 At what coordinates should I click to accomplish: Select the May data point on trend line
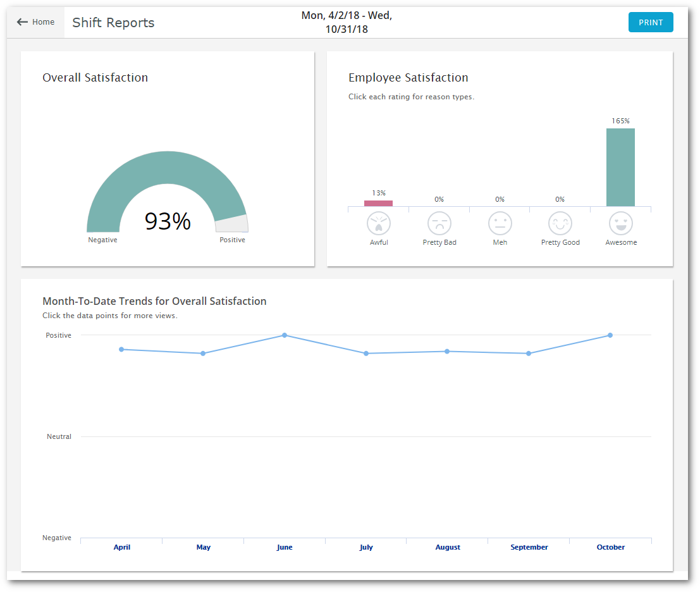(x=203, y=354)
